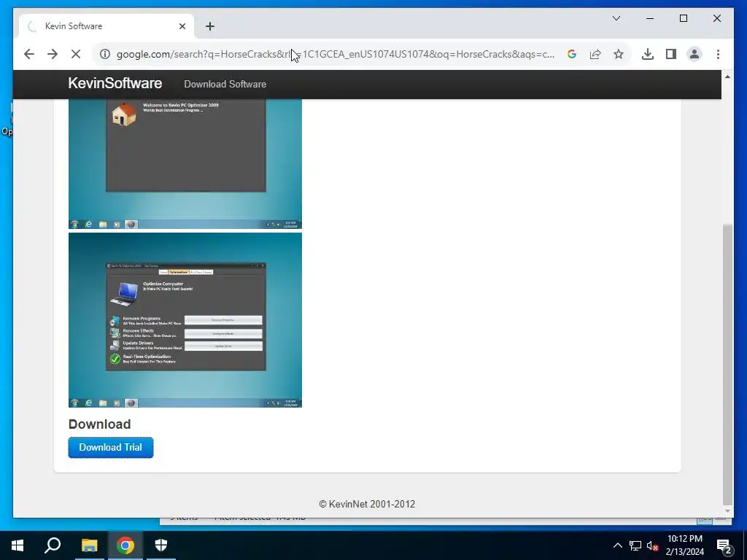Open Windows taskbar search
The height and width of the screenshot is (560, 747).
point(53,545)
